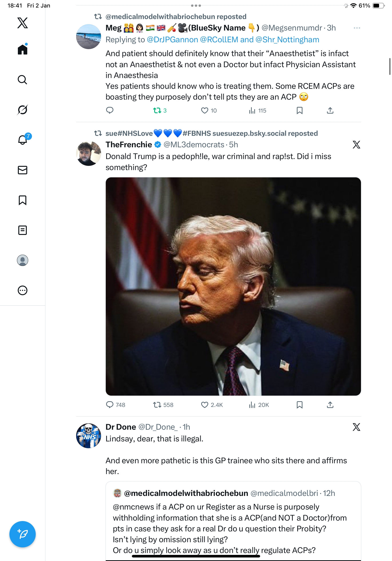Open the @ML3democrats profile handle

[194, 145]
